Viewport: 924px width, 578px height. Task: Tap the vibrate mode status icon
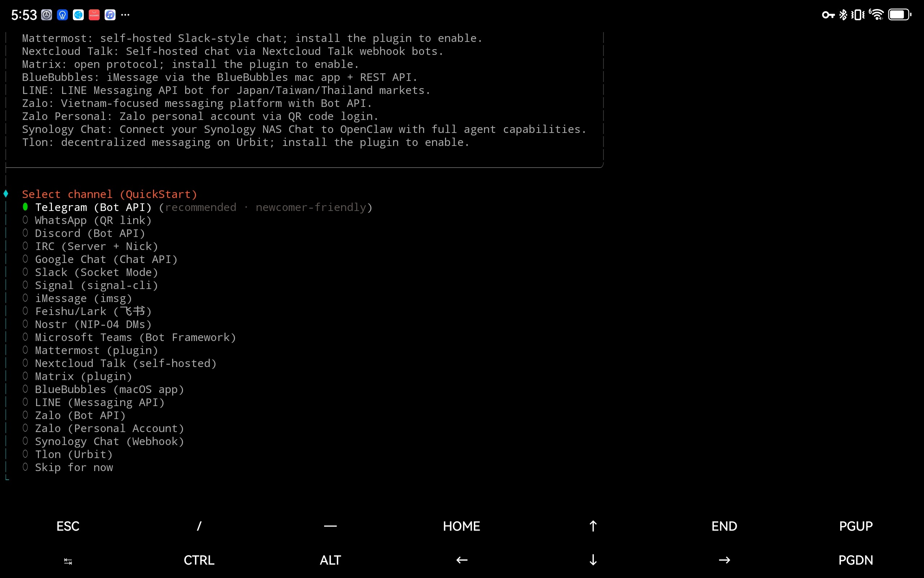point(858,15)
